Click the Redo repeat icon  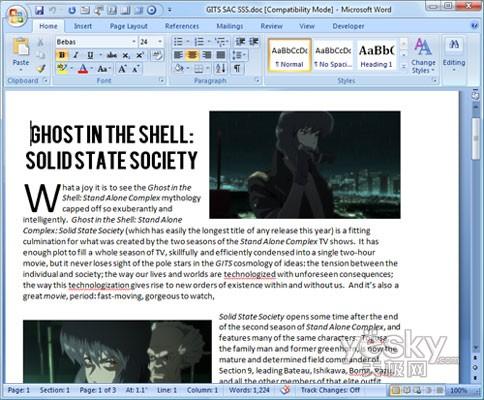coord(72,10)
